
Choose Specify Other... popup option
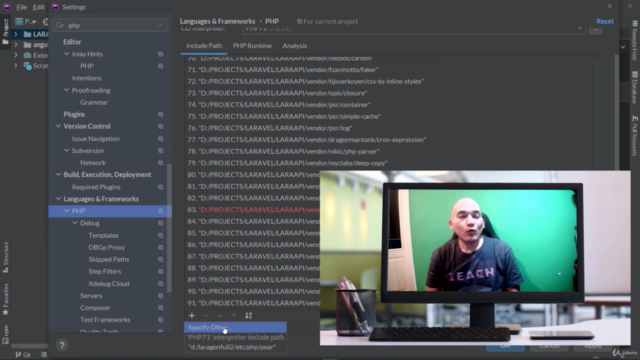click(235, 327)
